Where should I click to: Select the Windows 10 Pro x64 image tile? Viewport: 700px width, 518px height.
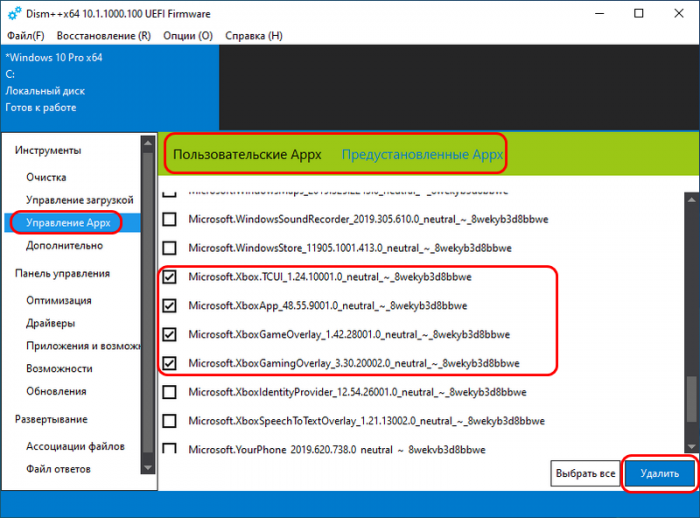[x=110, y=87]
